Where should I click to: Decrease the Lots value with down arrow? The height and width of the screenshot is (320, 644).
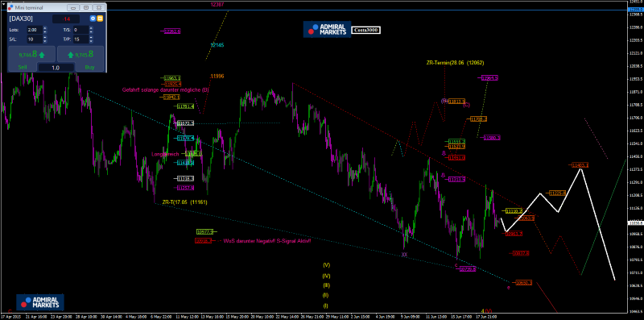[x=44, y=31]
